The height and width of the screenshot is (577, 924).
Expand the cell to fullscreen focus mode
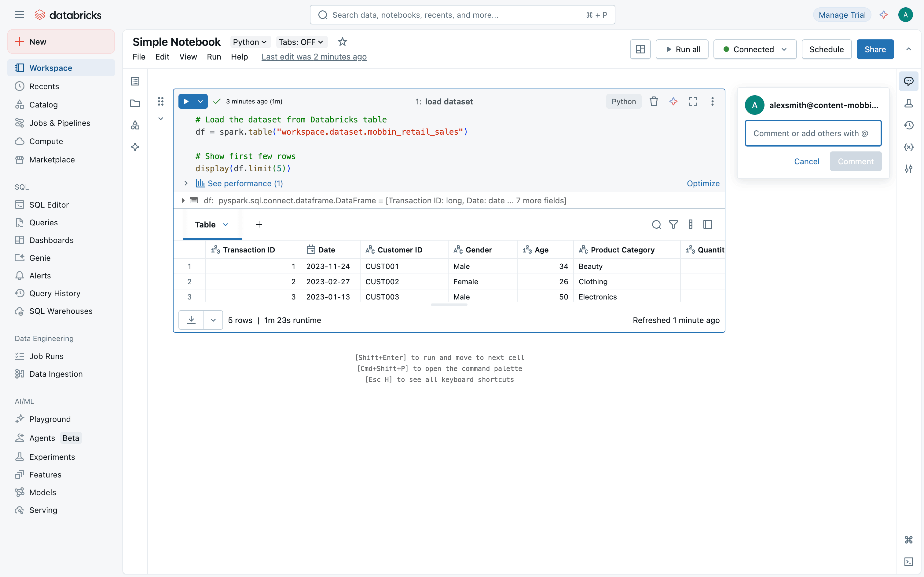pos(693,101)
